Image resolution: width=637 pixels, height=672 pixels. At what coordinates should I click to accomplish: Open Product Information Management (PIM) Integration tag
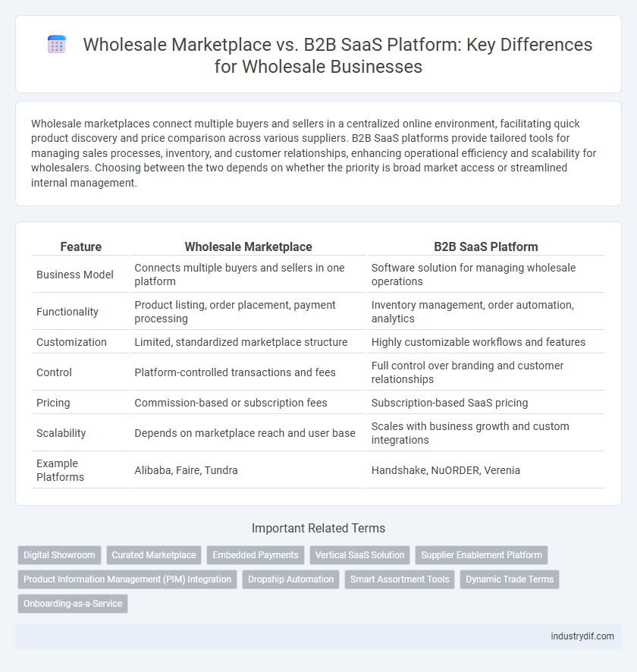click(x=127, y=579)
